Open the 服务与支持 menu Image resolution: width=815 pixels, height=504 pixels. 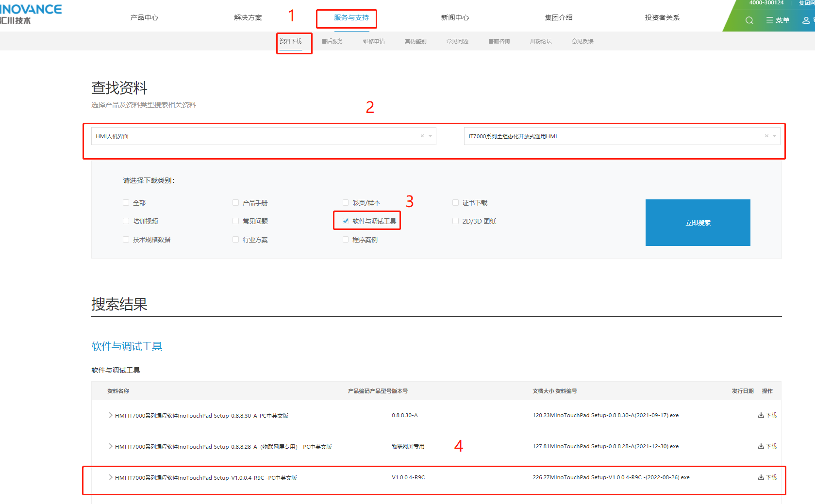pos(351,17)
